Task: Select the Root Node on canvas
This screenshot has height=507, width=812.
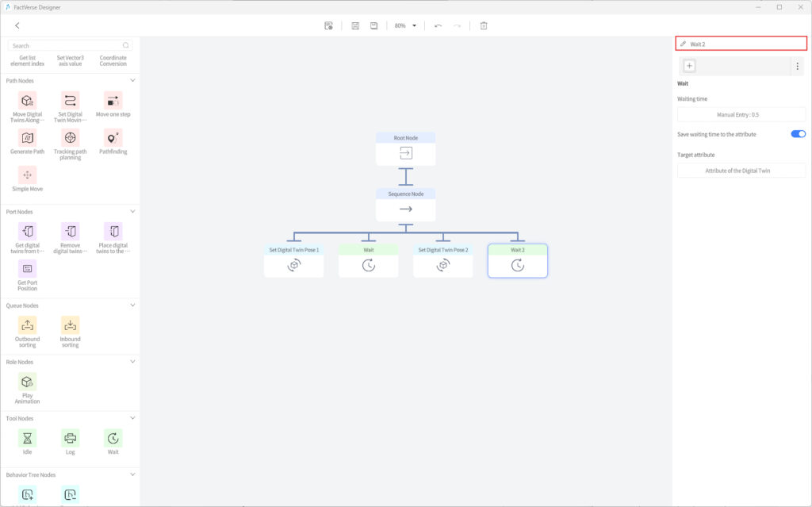Action: (x=405, y=149)
